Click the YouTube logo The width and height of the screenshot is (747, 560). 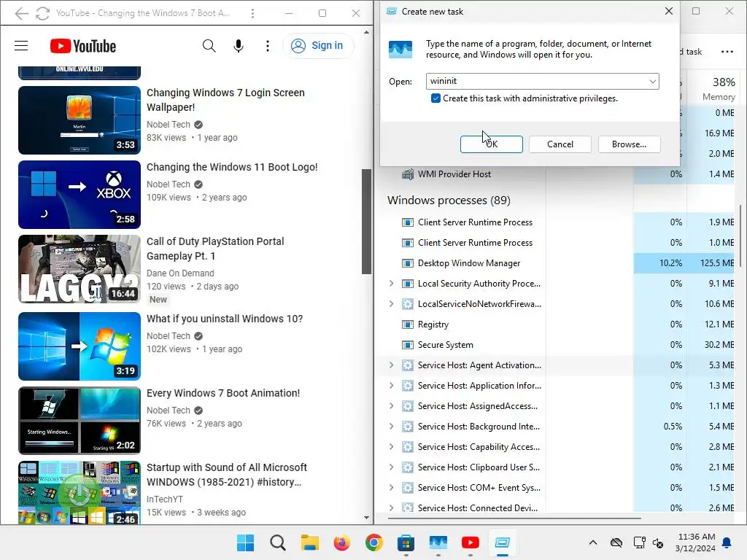click(83, 46)
